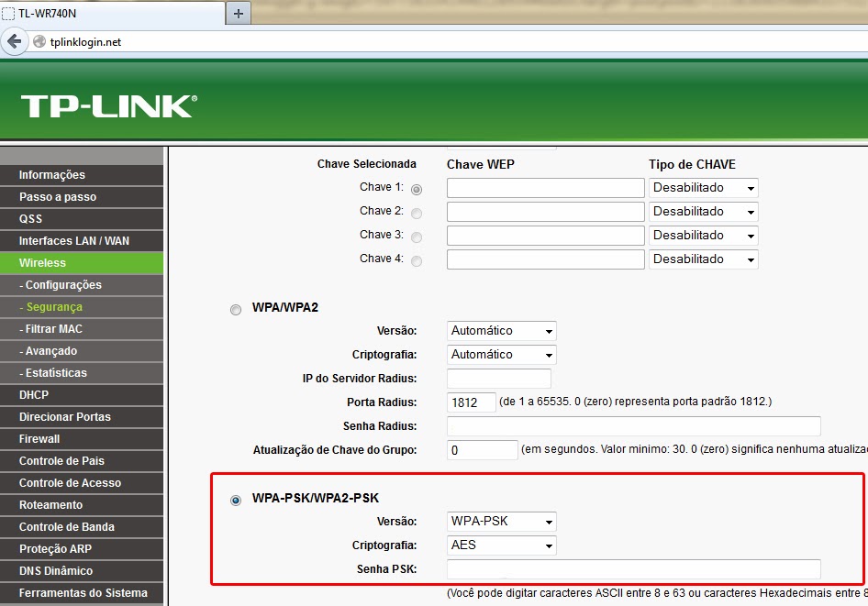Click the Chave 1 WEP key field

click(546, 188)
